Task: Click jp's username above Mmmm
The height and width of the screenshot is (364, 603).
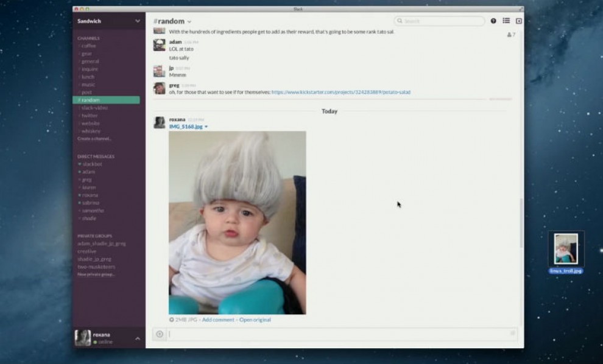Action: click(x=171, y=68)
